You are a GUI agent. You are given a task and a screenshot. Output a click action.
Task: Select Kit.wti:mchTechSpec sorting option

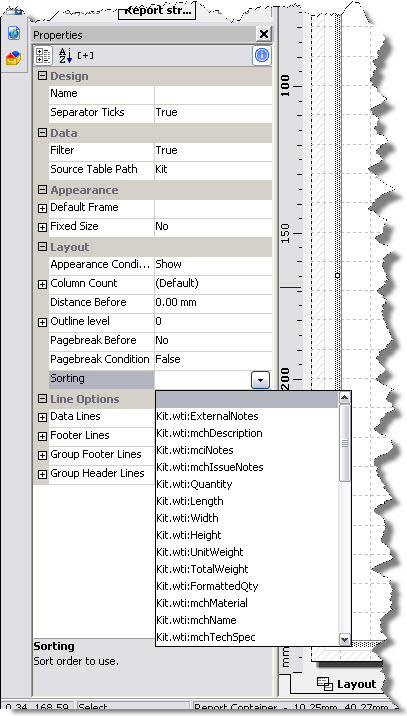pyautogui.click(x=247, y=637)
